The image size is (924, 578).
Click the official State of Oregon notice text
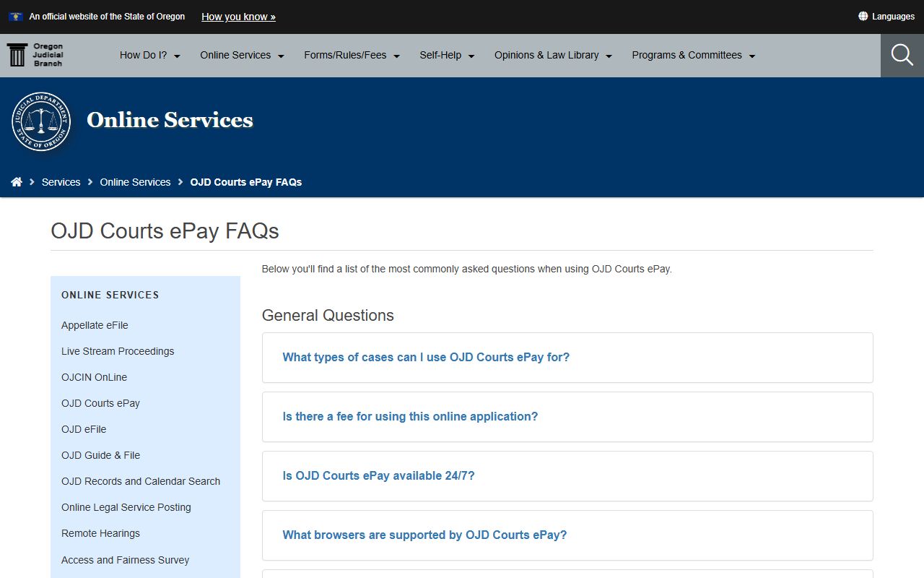[107, 17]
